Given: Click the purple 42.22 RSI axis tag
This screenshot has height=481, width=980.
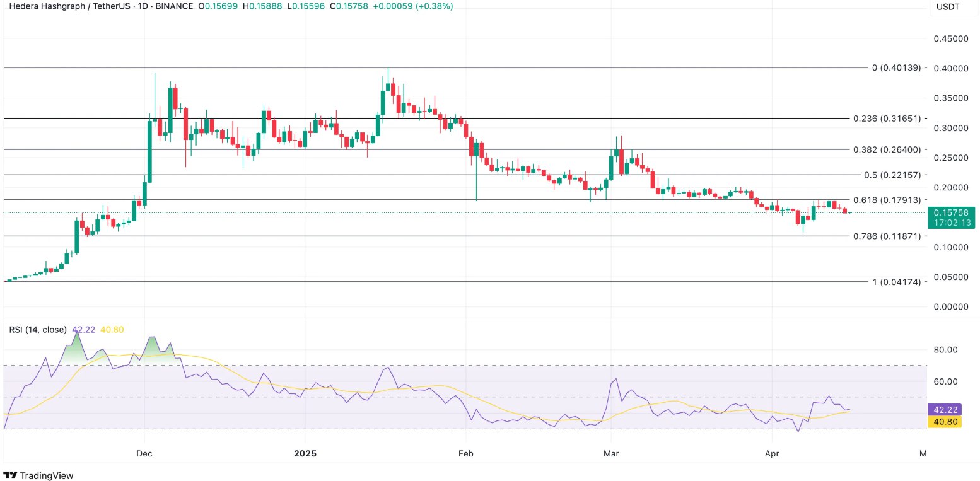Looking at the screenshot, I should pyautogui.click(x=945, y=410).
